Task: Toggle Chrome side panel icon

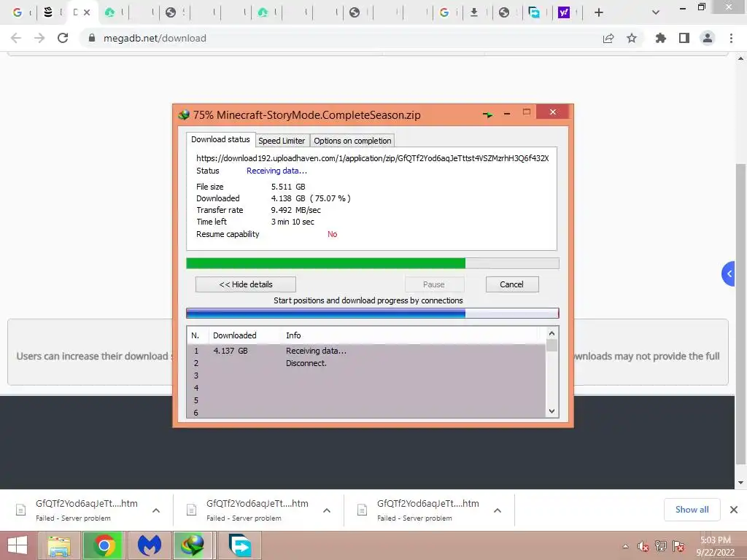Action: pos(684,38)
